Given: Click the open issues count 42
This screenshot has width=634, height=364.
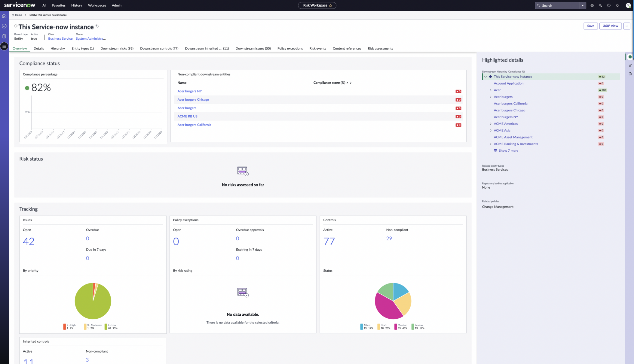Looking at the screenshot, I should 29,241.
